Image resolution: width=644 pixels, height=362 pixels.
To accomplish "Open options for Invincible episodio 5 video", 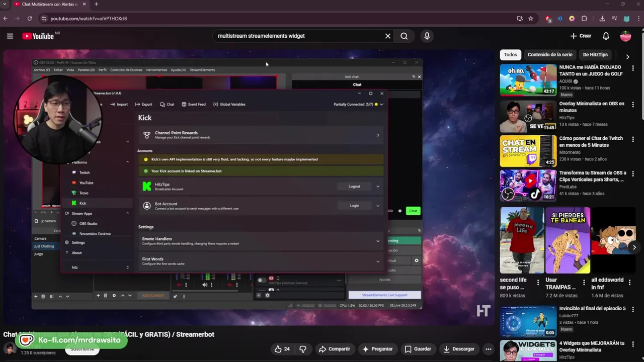I will (x=633, y=309).
